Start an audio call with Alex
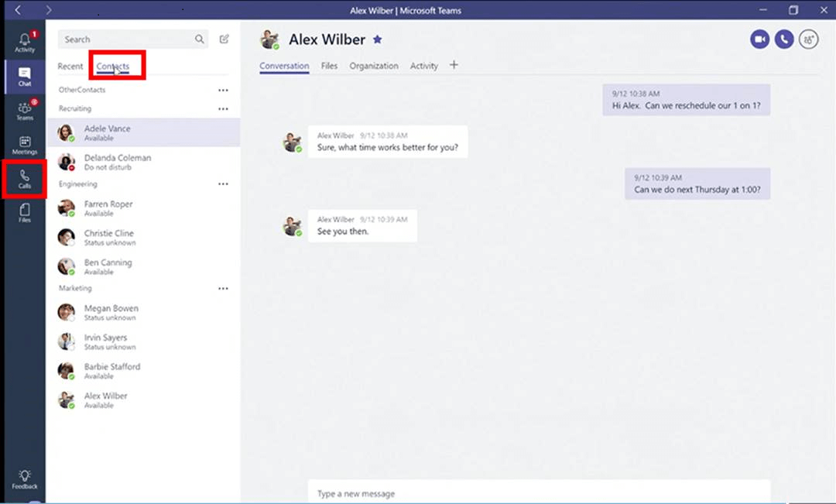Screen dimensions: 836x504 [x=784, y=39]
